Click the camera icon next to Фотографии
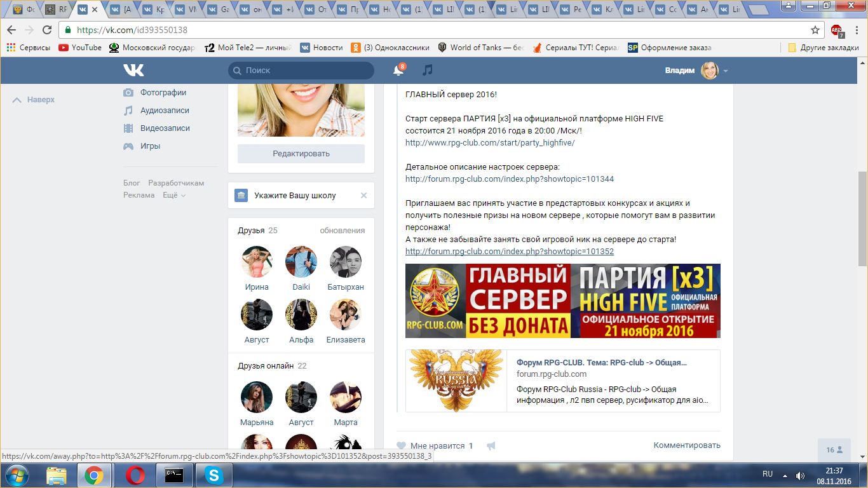This screenshot has width=868, height=488. point(128,92)
